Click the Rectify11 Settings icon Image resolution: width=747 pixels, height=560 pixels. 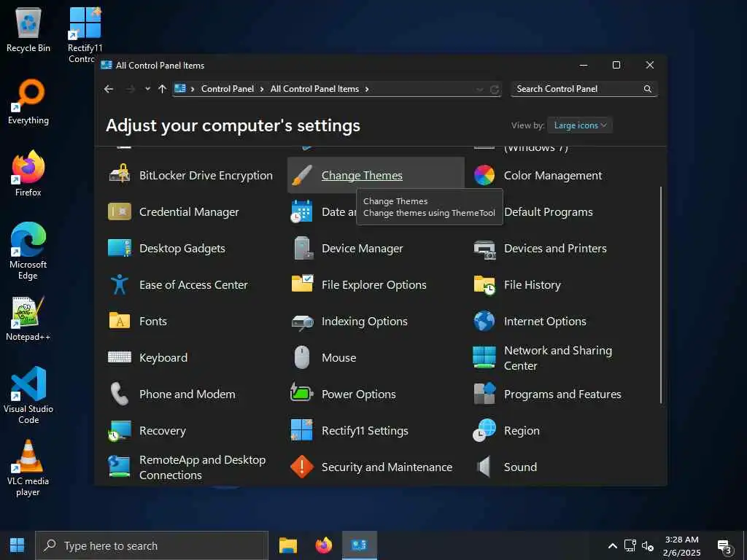pos(302,430)
